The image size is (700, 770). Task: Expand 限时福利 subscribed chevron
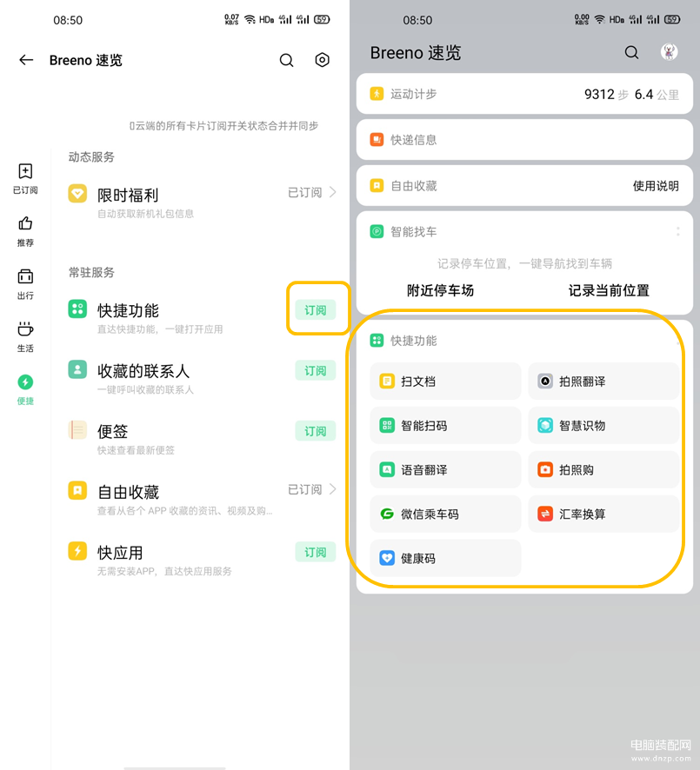[332, 192]
